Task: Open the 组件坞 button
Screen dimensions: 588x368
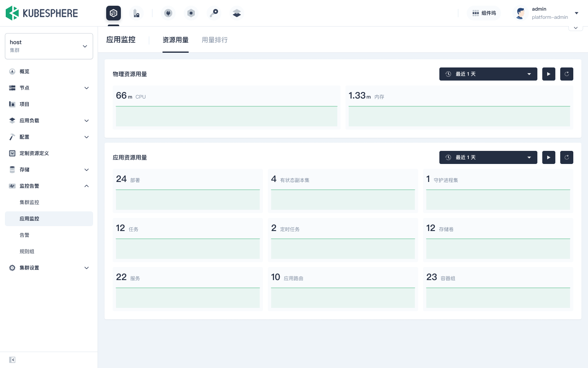Action: pos(484,13)
